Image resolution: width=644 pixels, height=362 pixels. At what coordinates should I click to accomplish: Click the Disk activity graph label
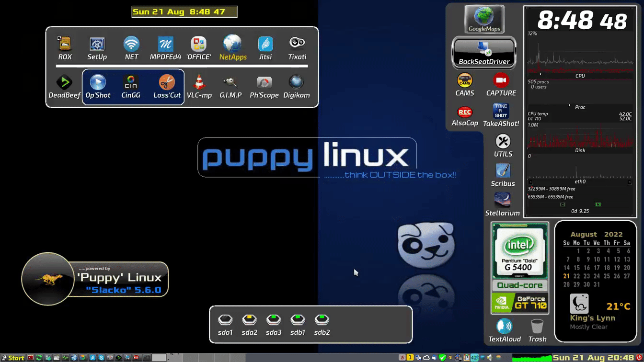coord(580,150)
